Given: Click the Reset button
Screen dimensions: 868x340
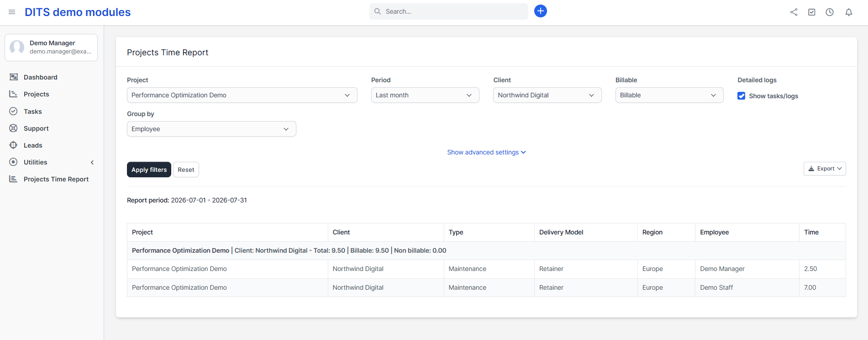Looking at the screenshot, I should click(x=186, y=170).
